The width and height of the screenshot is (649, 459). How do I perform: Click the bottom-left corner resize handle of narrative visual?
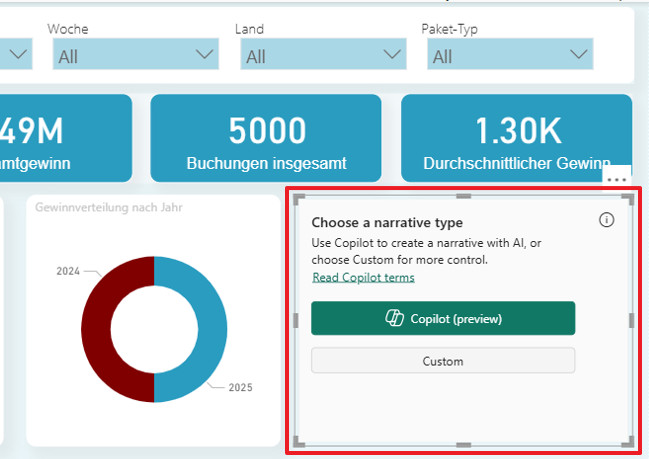coord(298,442)
